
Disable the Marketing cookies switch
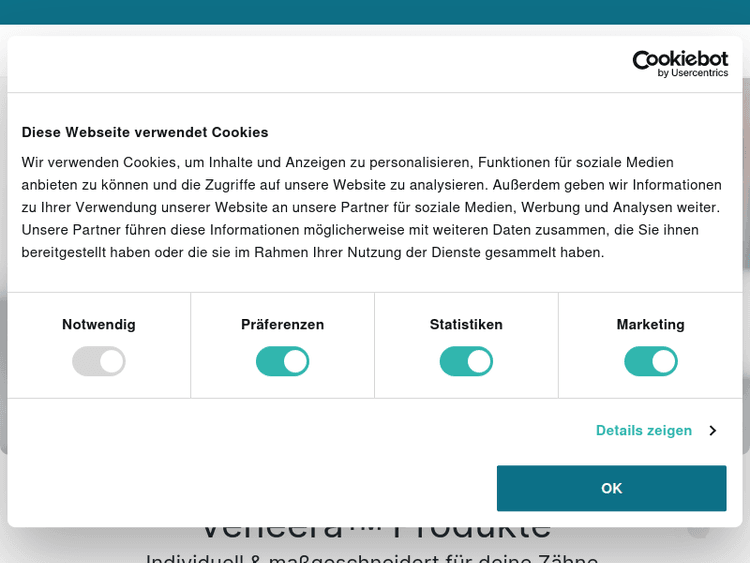(651, 361)
